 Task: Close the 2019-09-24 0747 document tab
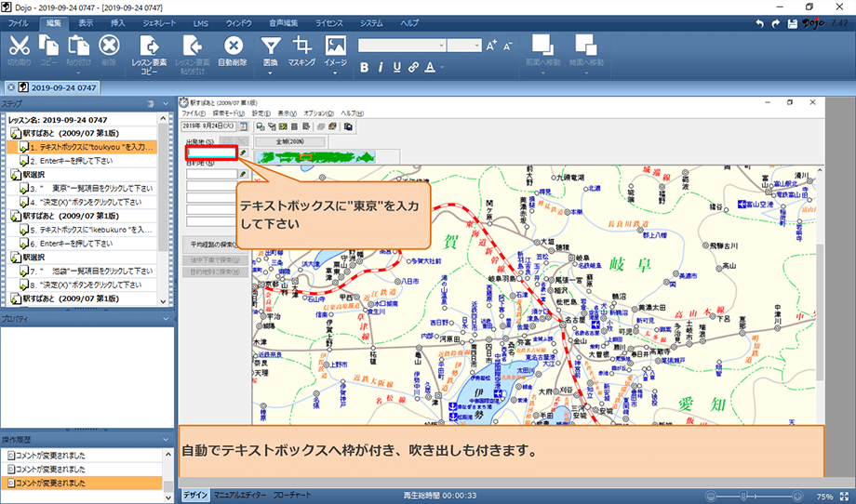pos(11,86)
